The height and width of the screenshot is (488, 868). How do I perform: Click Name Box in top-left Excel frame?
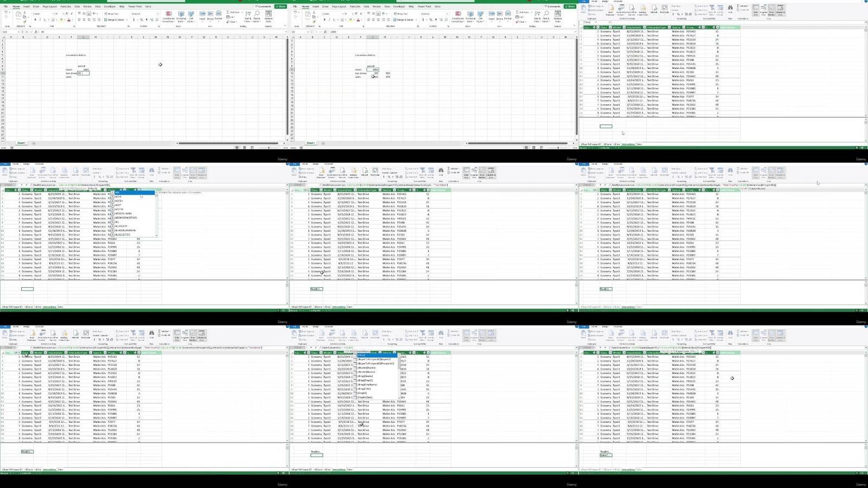click(12, 32)
